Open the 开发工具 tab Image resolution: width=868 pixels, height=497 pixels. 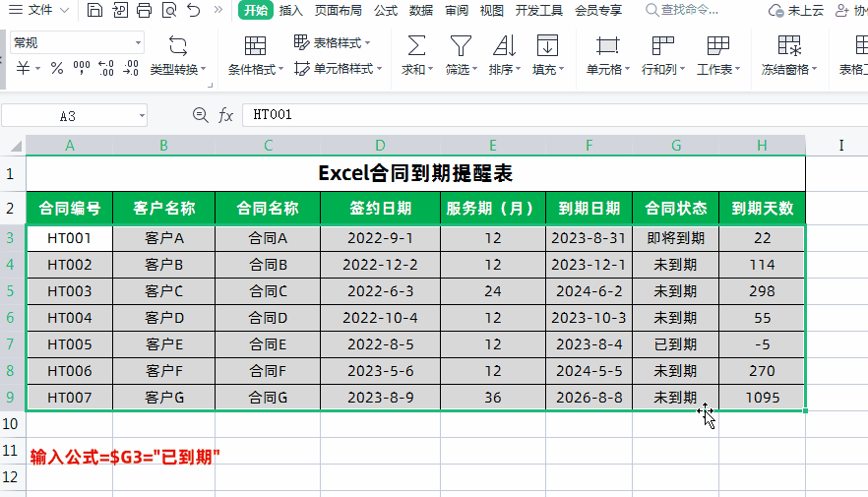click(x=538, y=11)
